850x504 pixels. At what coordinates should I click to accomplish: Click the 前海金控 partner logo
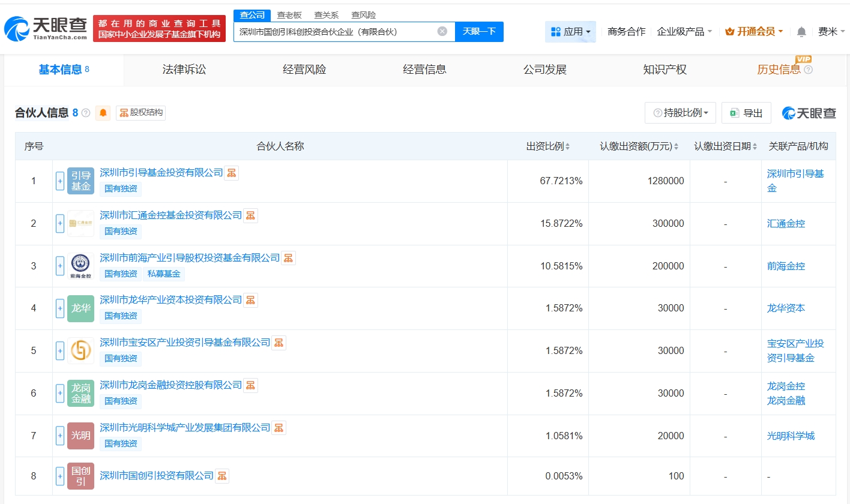click(80, 266)
